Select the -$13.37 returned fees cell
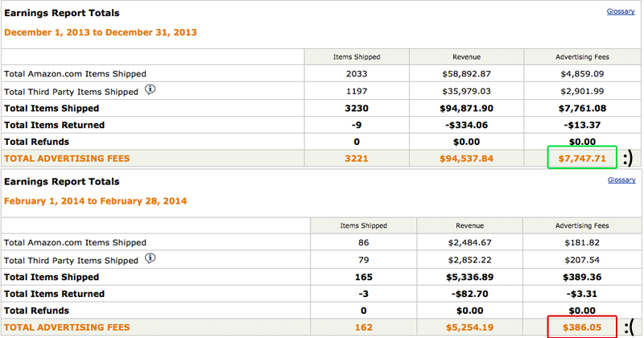Viewport: 644px width, 338px height. (x=582, y=125)
